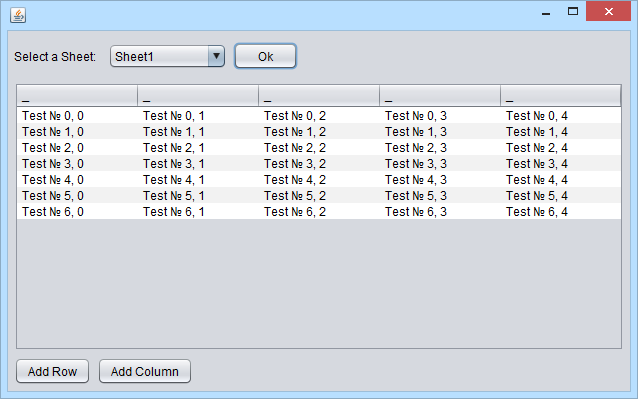Click the Add Column button
The height and width of the screenshot is (399, 638).
(145, 371)
